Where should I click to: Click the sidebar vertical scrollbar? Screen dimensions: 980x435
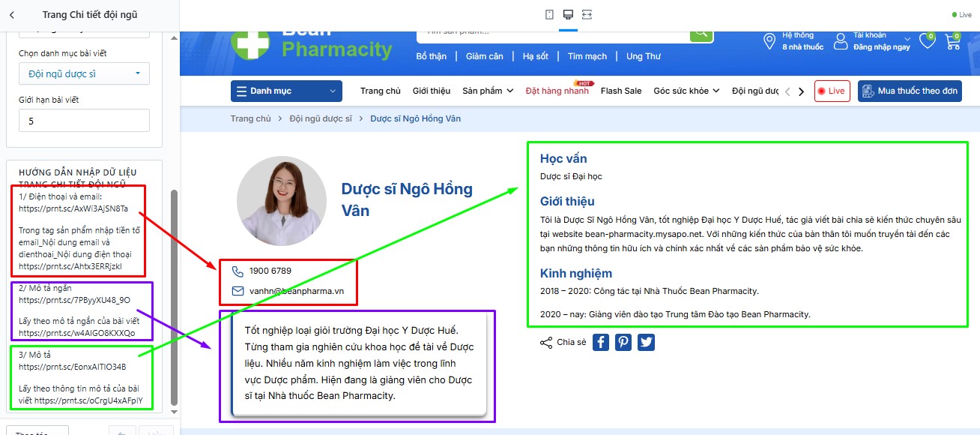click(175, 296)
